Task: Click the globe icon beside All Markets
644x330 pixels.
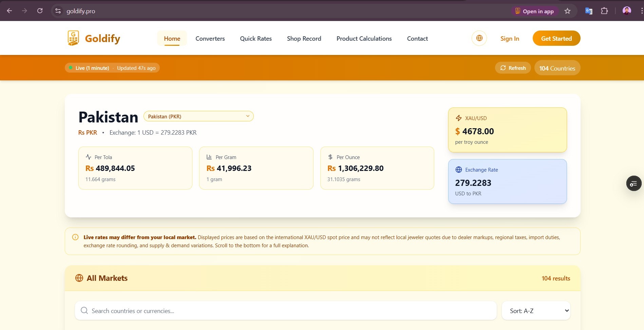Action: pos(79,278)
